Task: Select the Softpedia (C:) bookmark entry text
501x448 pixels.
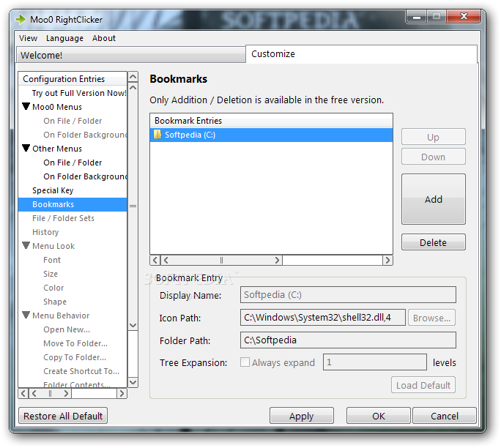Action: coord(190,135)
